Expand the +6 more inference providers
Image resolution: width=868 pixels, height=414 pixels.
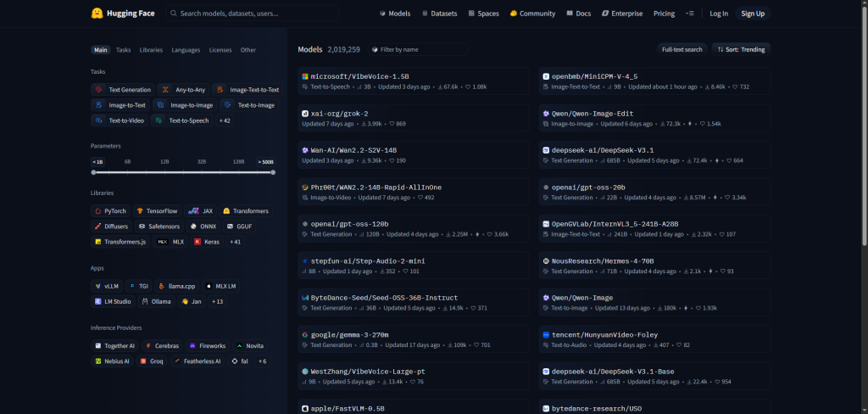click(263, 361)
